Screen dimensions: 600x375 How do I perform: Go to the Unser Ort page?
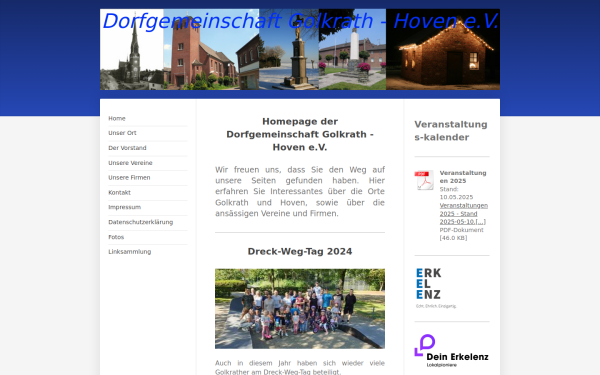(122, 133)
